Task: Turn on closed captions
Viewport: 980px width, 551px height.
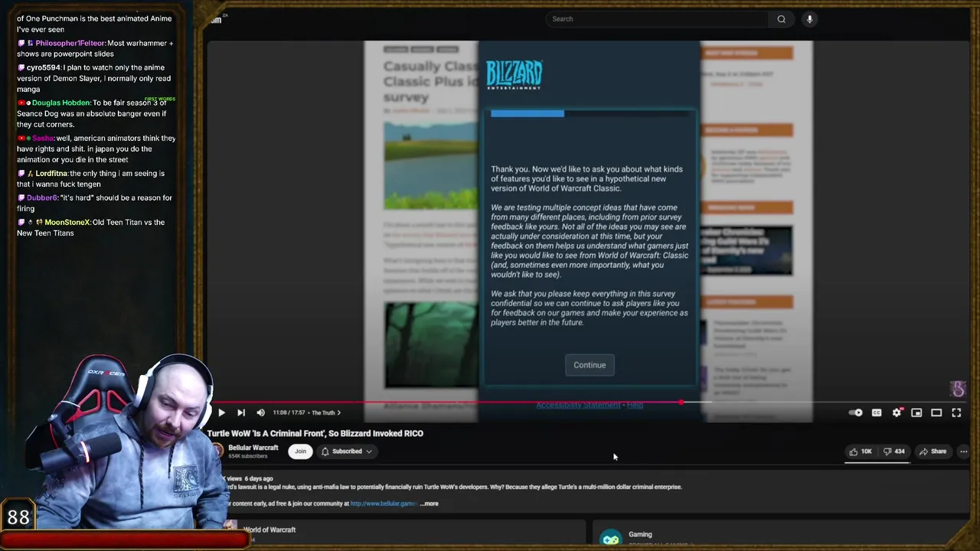Action: (x=877, y=412)
